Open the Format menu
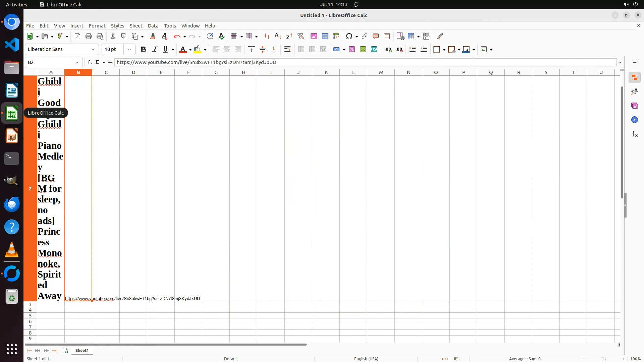Image resolution: width=644 pixels, height=362 pixels. (x=97, y=26)
